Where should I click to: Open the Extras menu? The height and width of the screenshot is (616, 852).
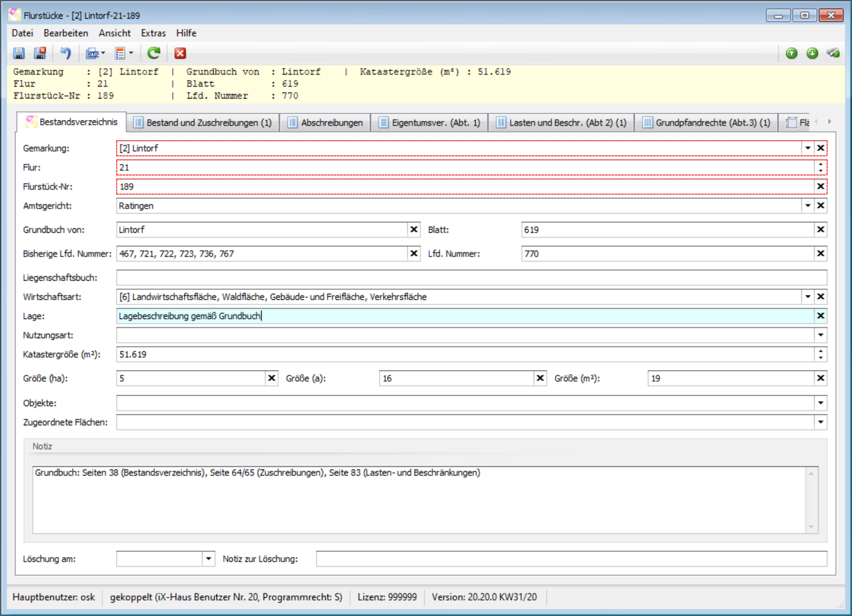[153, 33]
